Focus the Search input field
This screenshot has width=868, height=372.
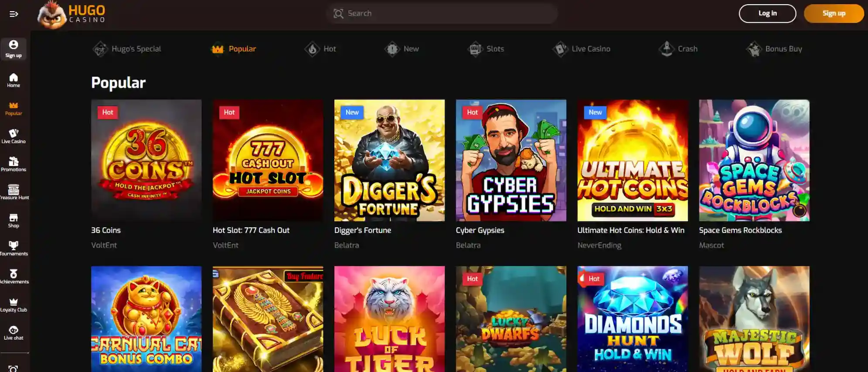point(442,14)
